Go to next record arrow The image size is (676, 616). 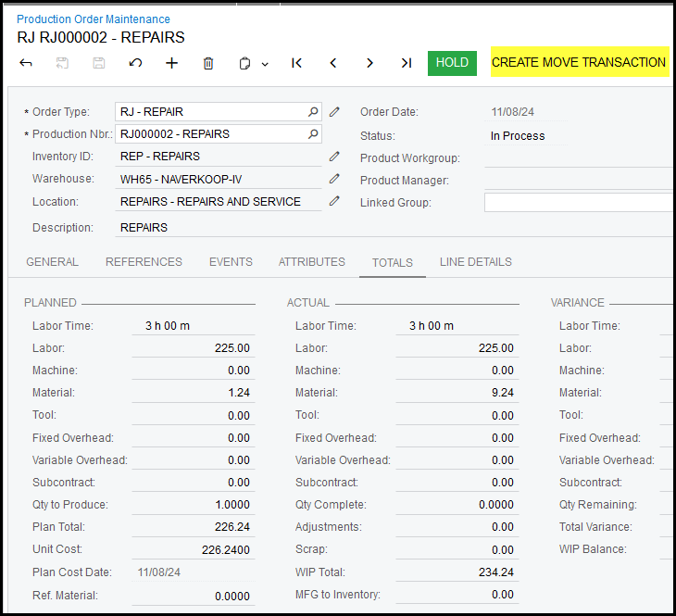pyautogui.click(x=369, y=63)
